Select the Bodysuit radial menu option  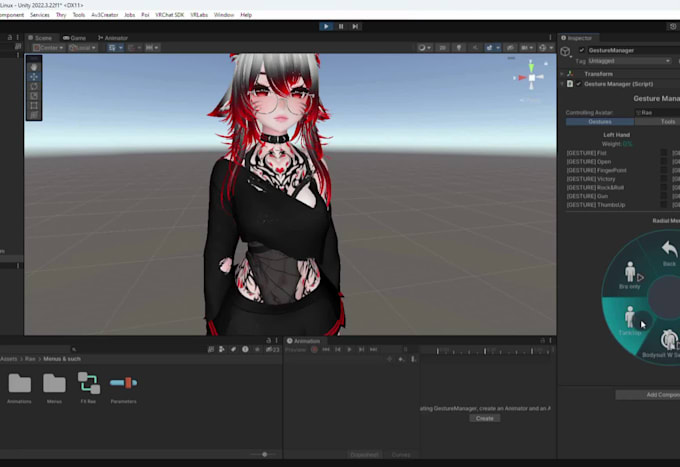tap(666, 343)
